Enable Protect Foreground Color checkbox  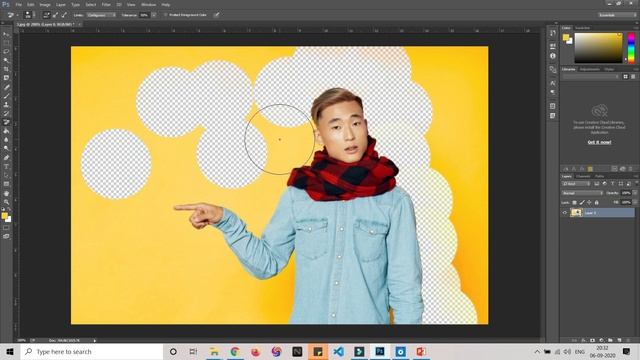pyautogui.click(x=165, y=15)
